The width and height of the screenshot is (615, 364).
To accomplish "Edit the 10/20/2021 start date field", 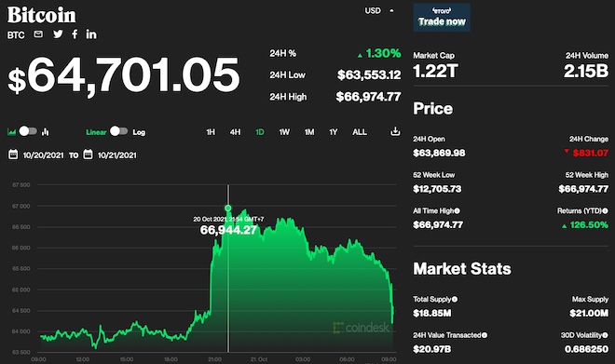I will click(43, 155).
